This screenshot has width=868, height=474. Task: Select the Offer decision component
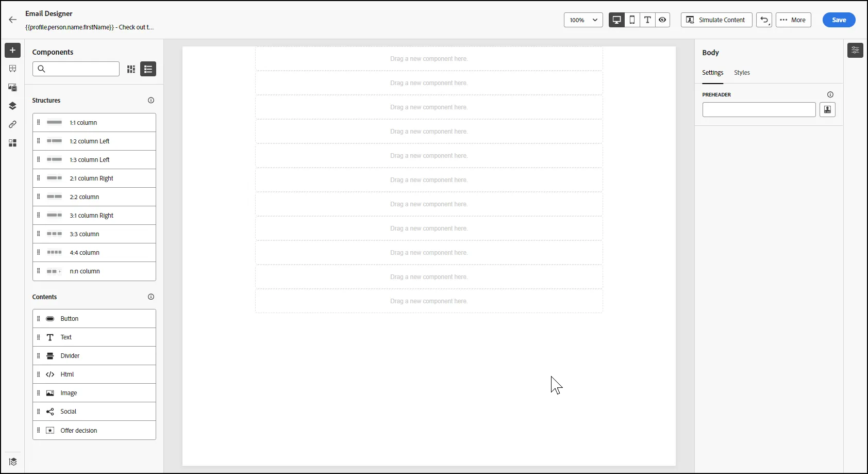click(94, 430)
